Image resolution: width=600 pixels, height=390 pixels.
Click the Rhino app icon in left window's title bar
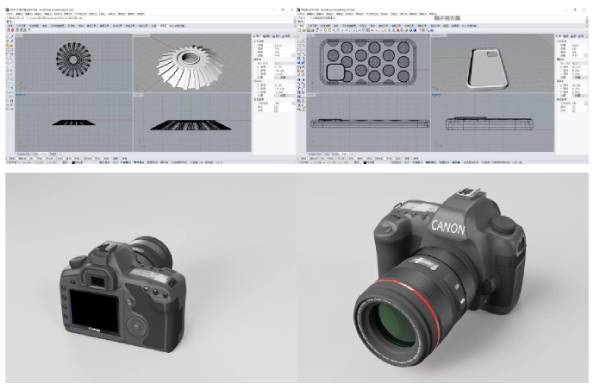pos(7,10)
